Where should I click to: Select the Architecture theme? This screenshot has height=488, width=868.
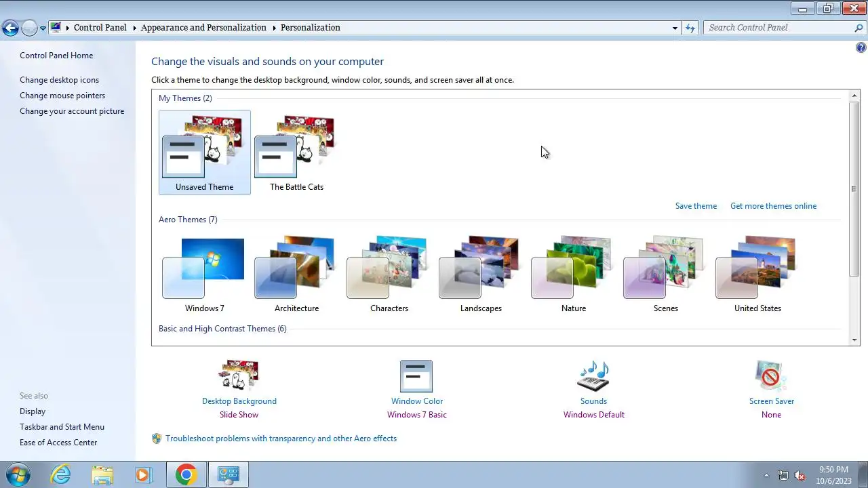click(x=296, y=274)
